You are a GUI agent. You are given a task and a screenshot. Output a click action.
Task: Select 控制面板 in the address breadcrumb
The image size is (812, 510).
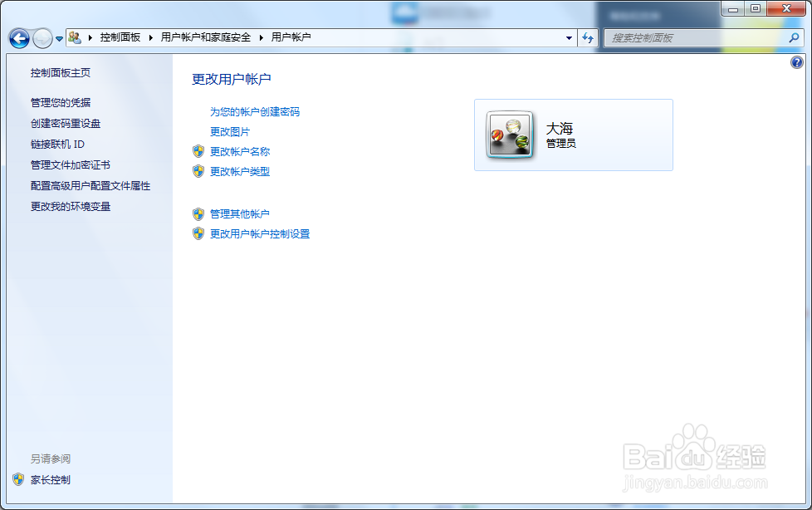tap(120, 37)
